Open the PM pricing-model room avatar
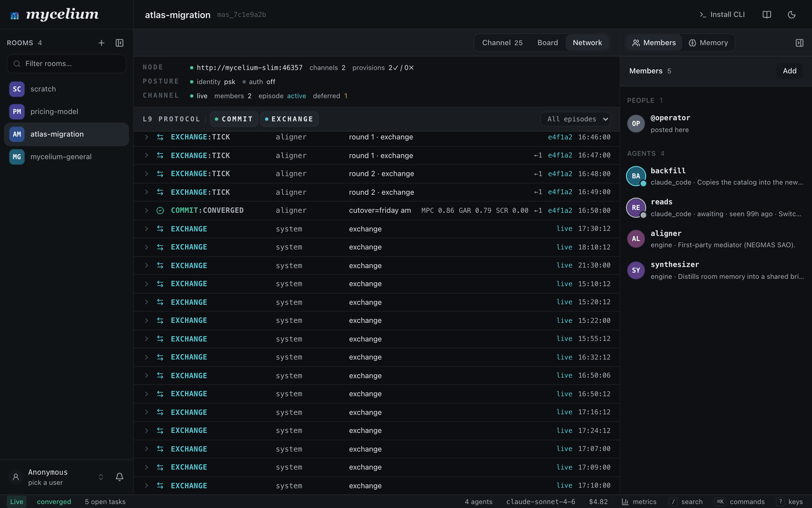 pyautogui.click(x=17, y=112)
